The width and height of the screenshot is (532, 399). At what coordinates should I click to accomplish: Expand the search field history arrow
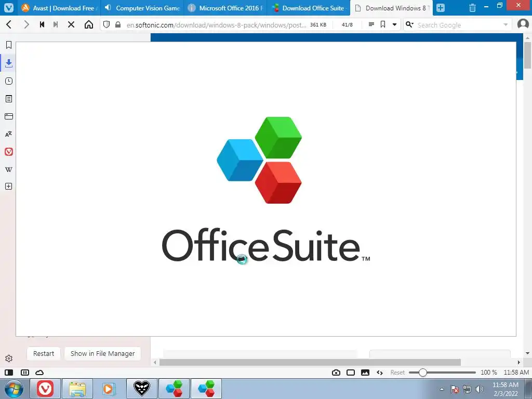506,25
